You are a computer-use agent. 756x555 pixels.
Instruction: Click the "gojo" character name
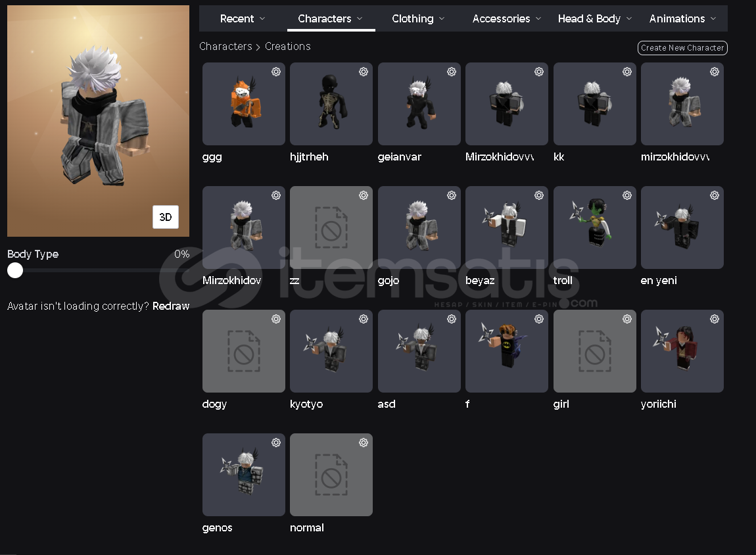388,281
